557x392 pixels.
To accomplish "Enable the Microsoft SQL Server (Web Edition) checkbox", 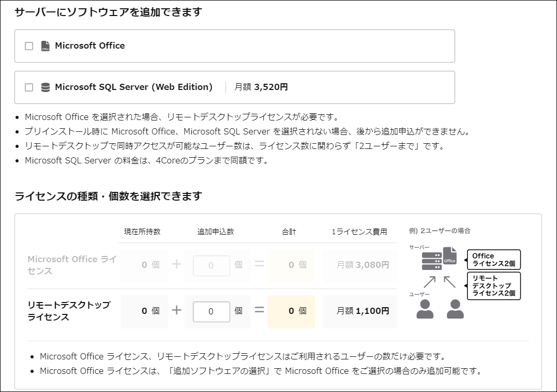I will point(28,87).
